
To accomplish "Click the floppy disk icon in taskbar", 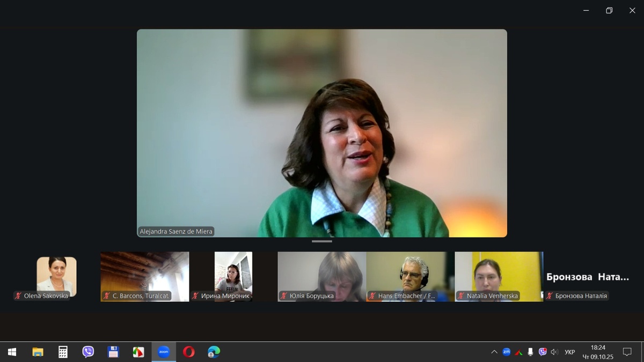I will tap(113, 352).
